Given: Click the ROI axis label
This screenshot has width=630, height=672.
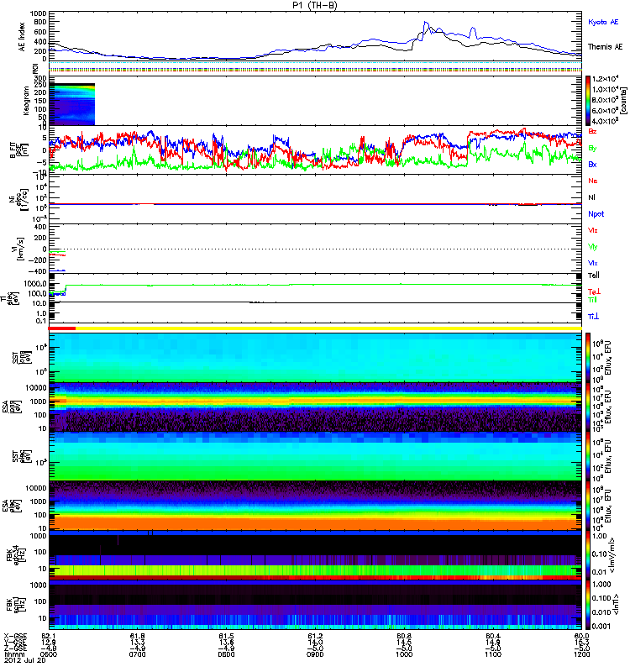Looking at the screenshot, I should click(x=35, y=69).
